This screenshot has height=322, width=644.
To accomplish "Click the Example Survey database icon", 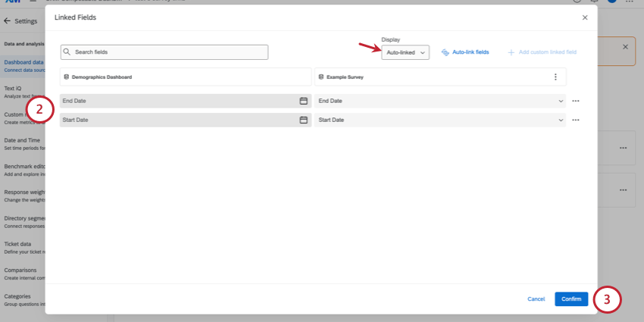I will pos(321,77).
